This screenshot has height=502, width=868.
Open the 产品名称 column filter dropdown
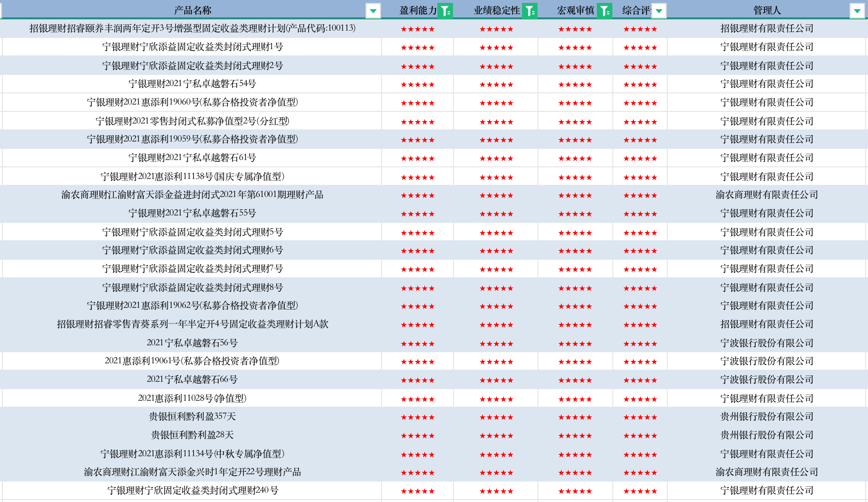tap(373, 11)
